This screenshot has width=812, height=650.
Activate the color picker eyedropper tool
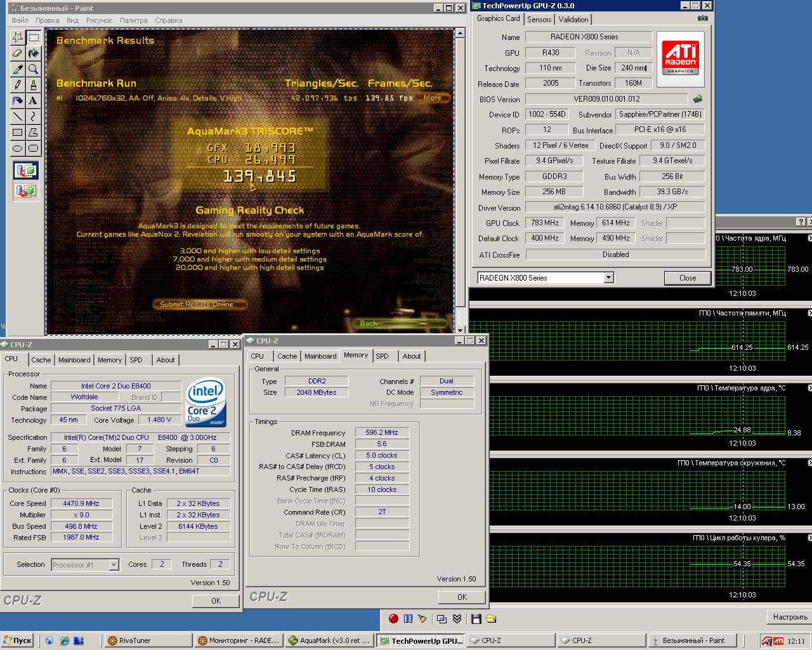tap(18, 69)
